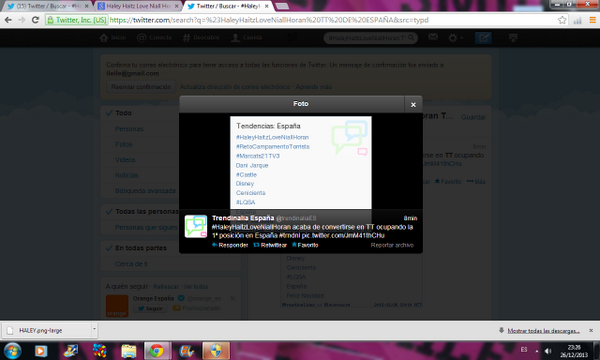Open file explorer folder taskbar icon
The image size is (600, 360).
pyautogui.click(x=129, y=351)
